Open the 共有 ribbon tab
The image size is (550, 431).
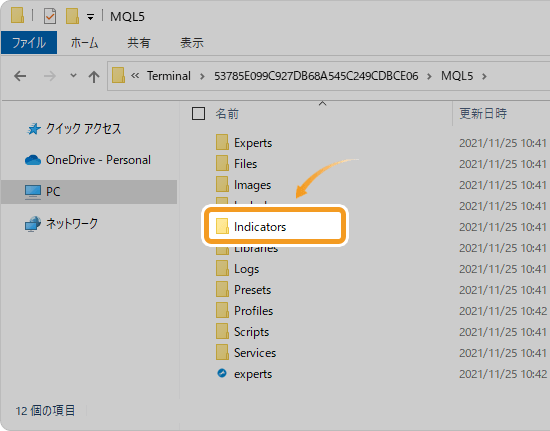coord(139,42)
